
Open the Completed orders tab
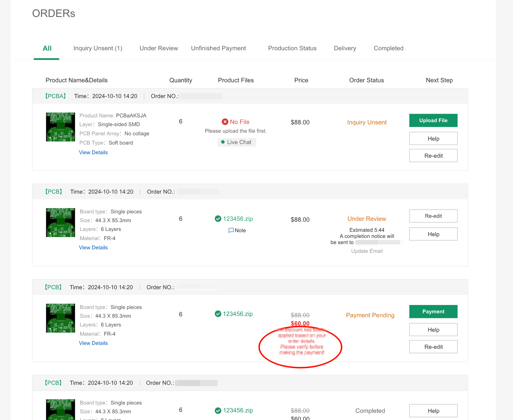(x=388, y=48)
